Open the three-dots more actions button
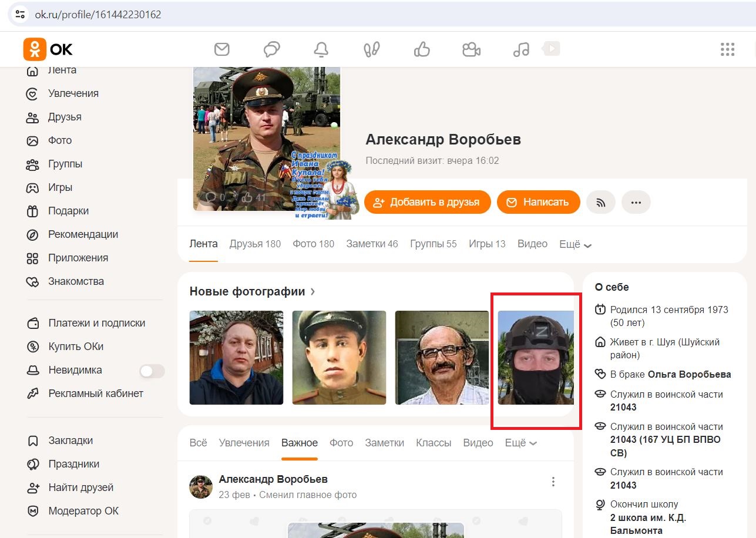 (636, 202)
